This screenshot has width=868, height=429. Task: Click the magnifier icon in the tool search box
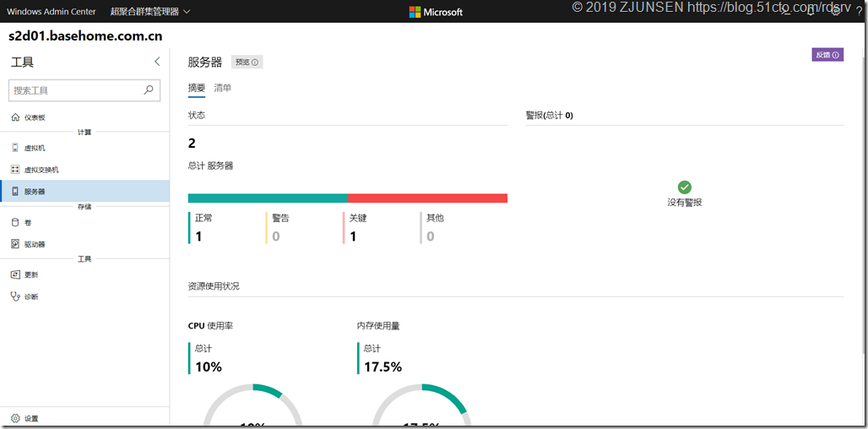149,90
